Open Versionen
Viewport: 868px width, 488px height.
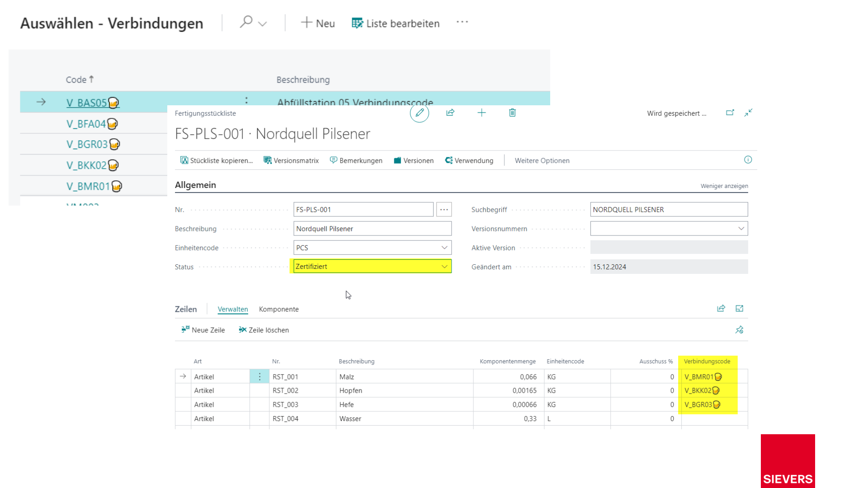[x=414, y=160]
